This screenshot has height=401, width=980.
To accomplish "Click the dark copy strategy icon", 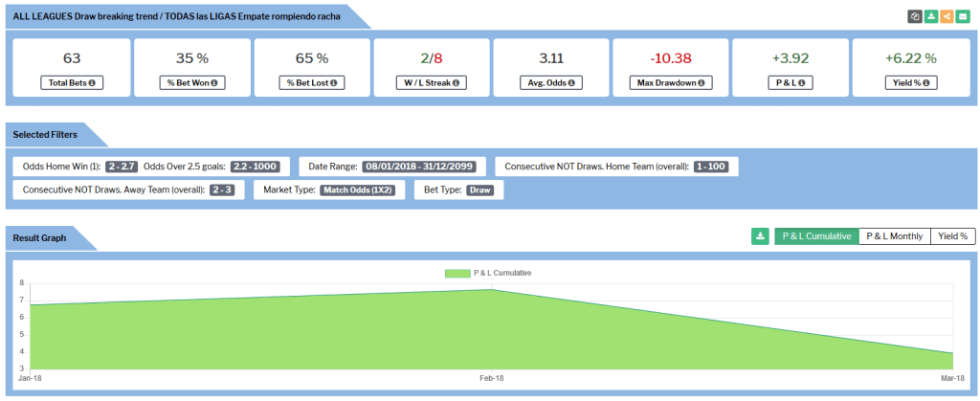I will (x=915, y=16).
